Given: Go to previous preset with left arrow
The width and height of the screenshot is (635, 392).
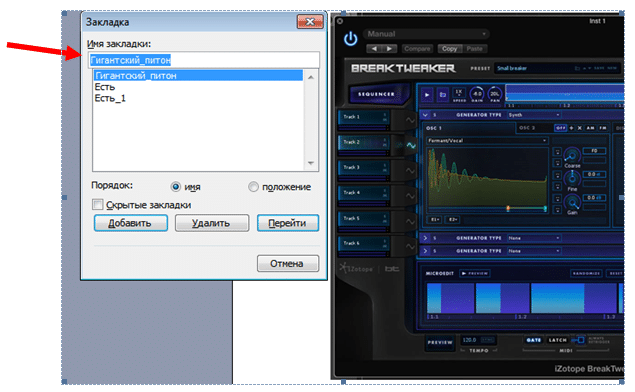Looking at the screenshot, I should click(374, 49).
